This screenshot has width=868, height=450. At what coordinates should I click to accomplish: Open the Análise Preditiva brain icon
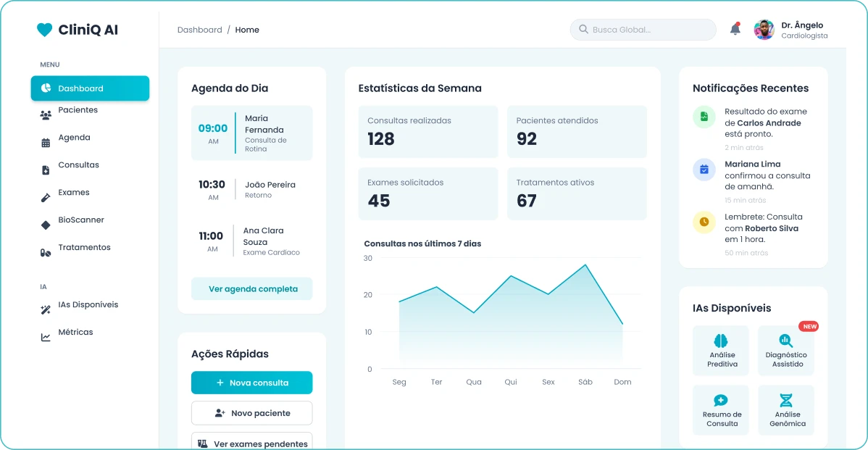point(721,341)
